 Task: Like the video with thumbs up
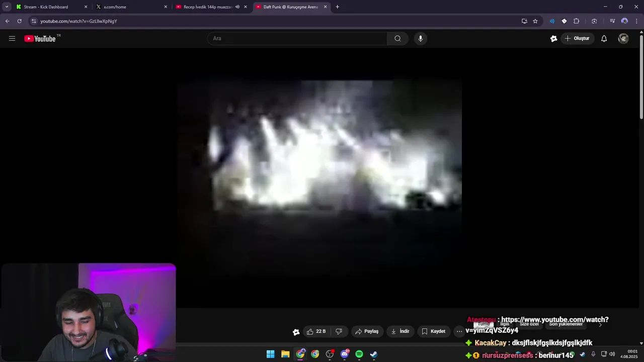316,331
